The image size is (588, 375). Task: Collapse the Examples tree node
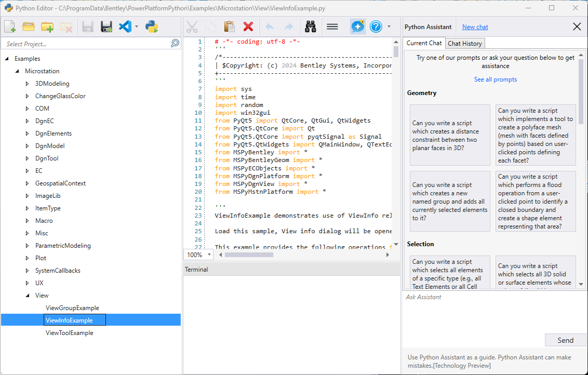tap(7, 59)
